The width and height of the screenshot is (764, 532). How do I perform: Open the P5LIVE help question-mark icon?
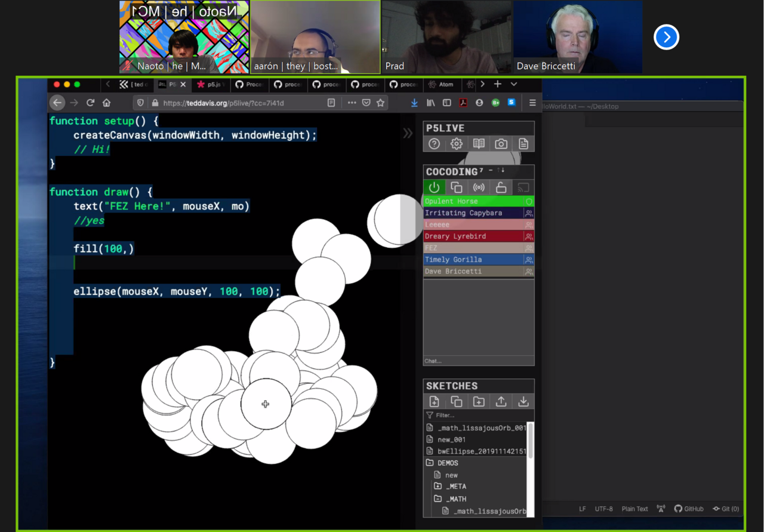(434, 143)
